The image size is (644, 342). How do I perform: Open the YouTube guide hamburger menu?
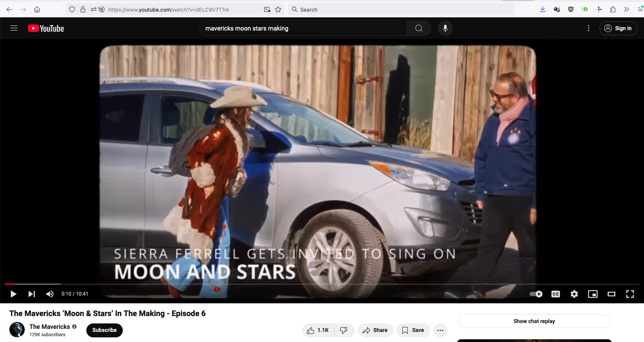pyautogui.click(x=14, y=28)
